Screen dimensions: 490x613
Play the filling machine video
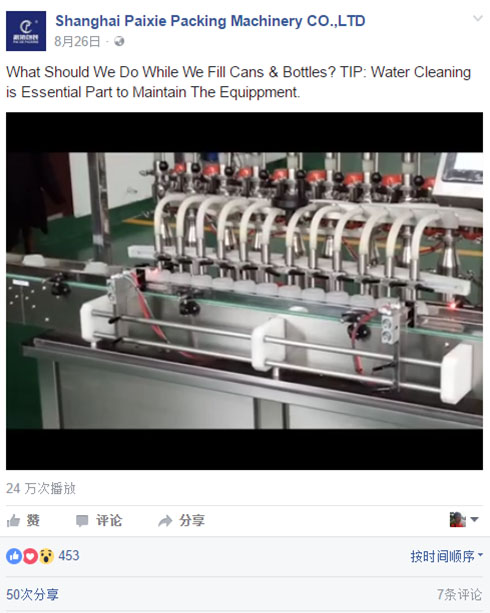244,291
